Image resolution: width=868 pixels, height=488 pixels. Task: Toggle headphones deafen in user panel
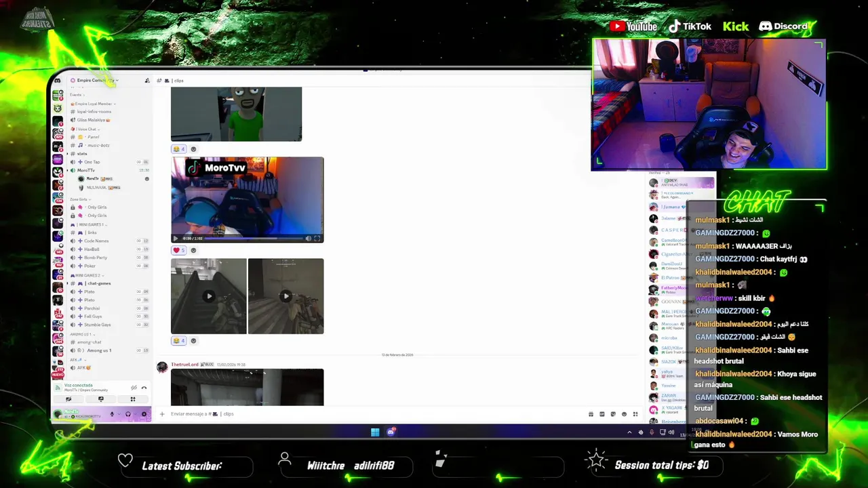click(128, 414)
